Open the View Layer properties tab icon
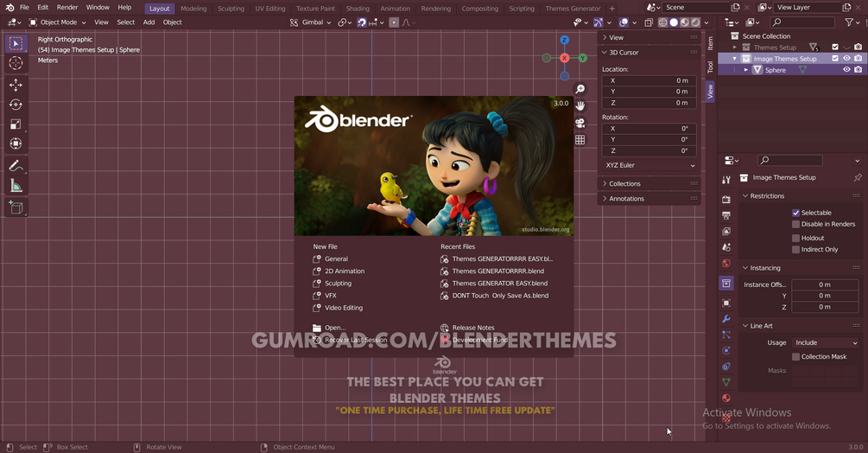This screenshot has width=868, height=453. click(726, 232)
